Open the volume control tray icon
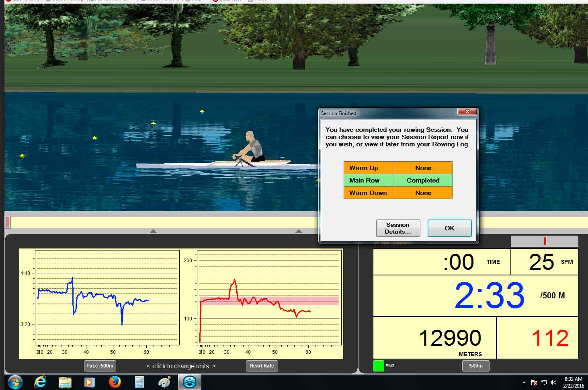 553,382
